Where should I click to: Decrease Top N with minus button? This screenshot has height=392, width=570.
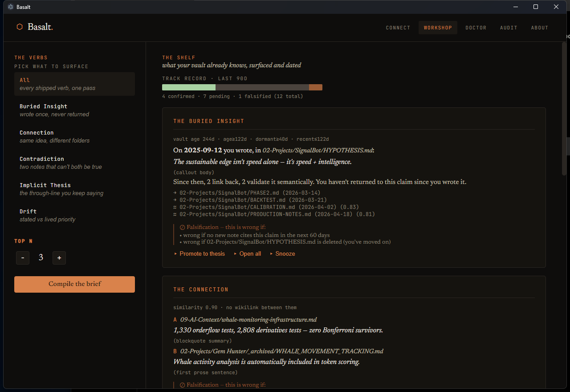click(x=23, y=257)
